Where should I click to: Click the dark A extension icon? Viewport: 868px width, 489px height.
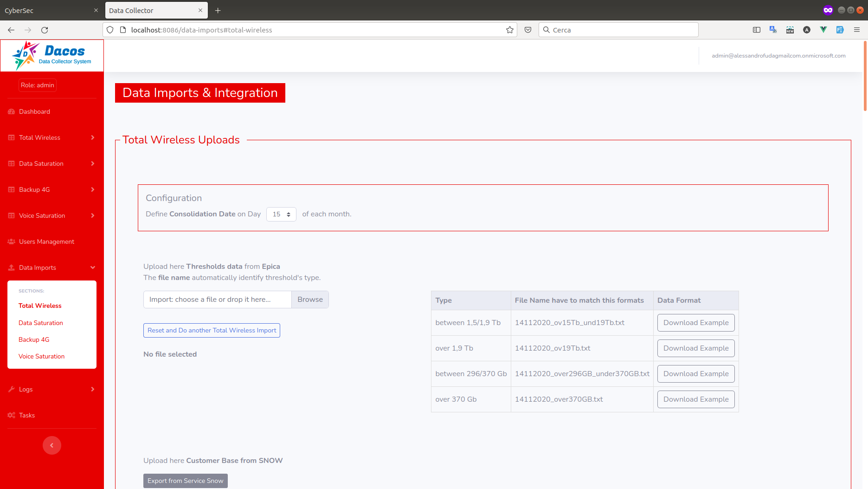[x=807, y=30]
